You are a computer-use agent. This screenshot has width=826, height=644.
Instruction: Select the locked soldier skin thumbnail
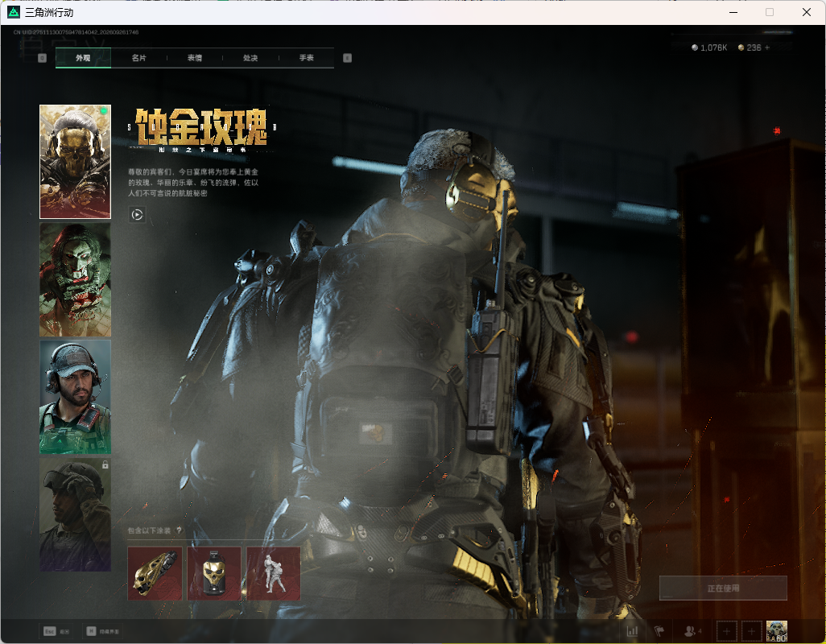[x=76, y=514]
